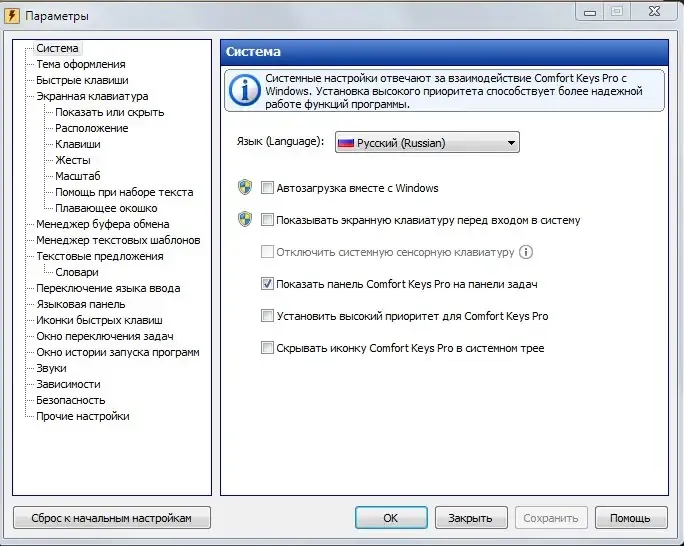Image resolution: width=684 pixels, height=546 pixels.
Task: Click the info icon next to disabled touch keyboard option
Action: (526, 252)
